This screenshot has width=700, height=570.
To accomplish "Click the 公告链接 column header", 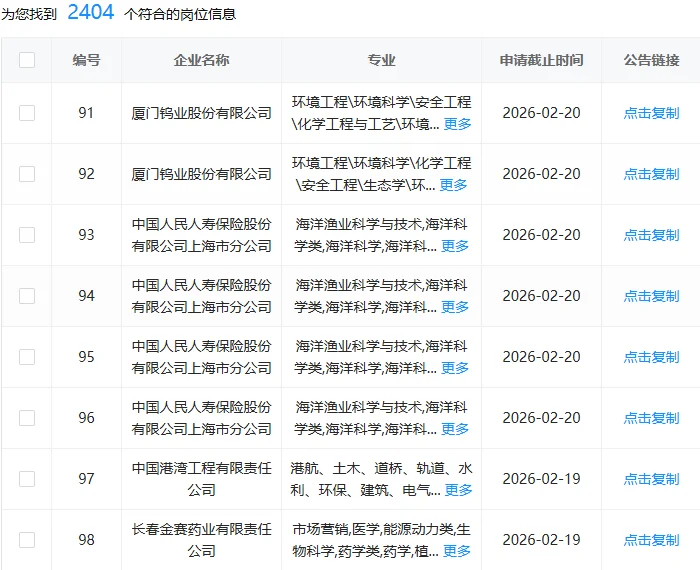I will click(651, 60).
